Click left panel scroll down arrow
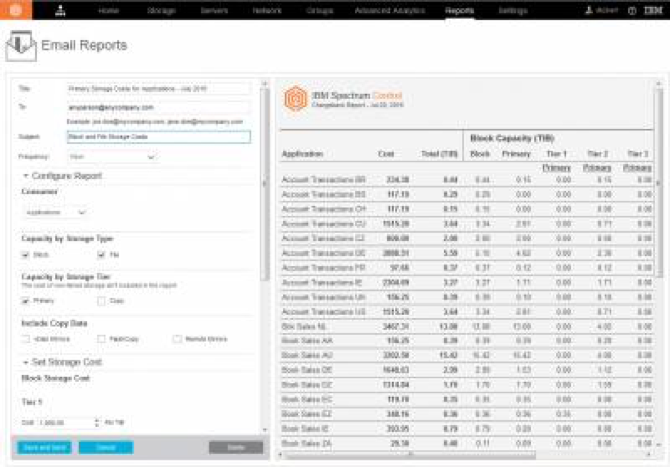Image resolution: width=670 pixels, height=467 pixels. (265, 430)
